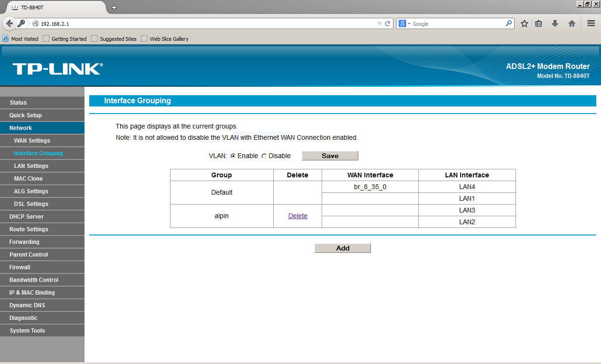Click the Save button for VLAN
This screenshot has height=364, width=601.
click(330, 156)
